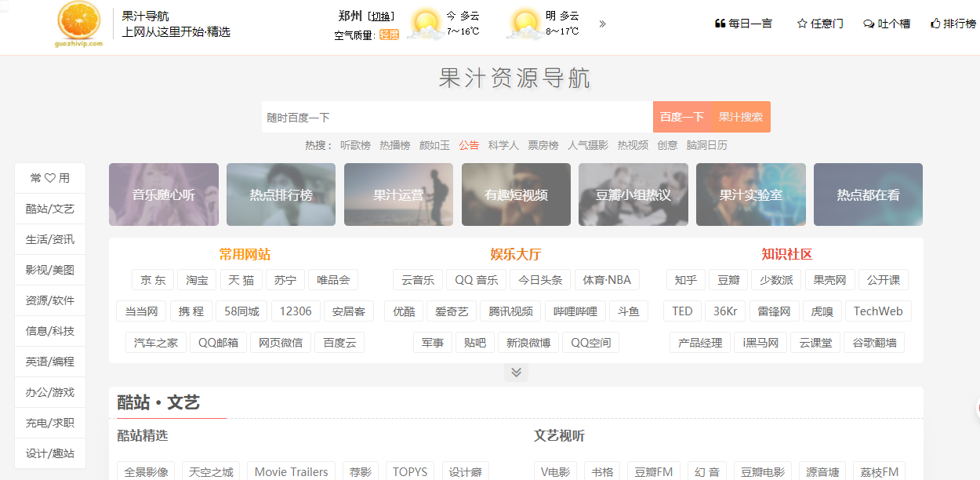Image resolution: width=980 pixels, height=480 pixels.
Task: Open the 豆瓣FM link
Action: click(x=654, y=472)
